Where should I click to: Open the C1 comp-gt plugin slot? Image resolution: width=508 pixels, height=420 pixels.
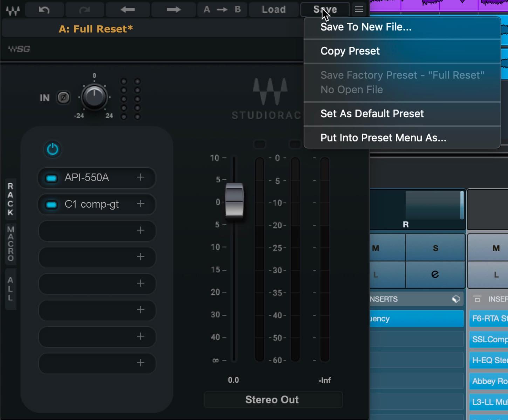(x=97, y=204)
